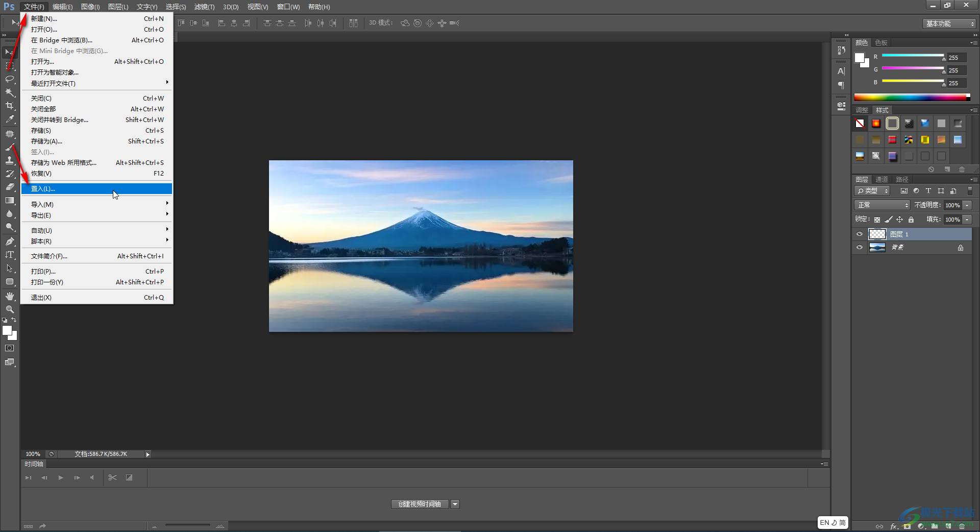Click the scissors split icon in timeline
Image resolution: width=980 pixels, height=532 pixels.
click(x=112, y=477)
